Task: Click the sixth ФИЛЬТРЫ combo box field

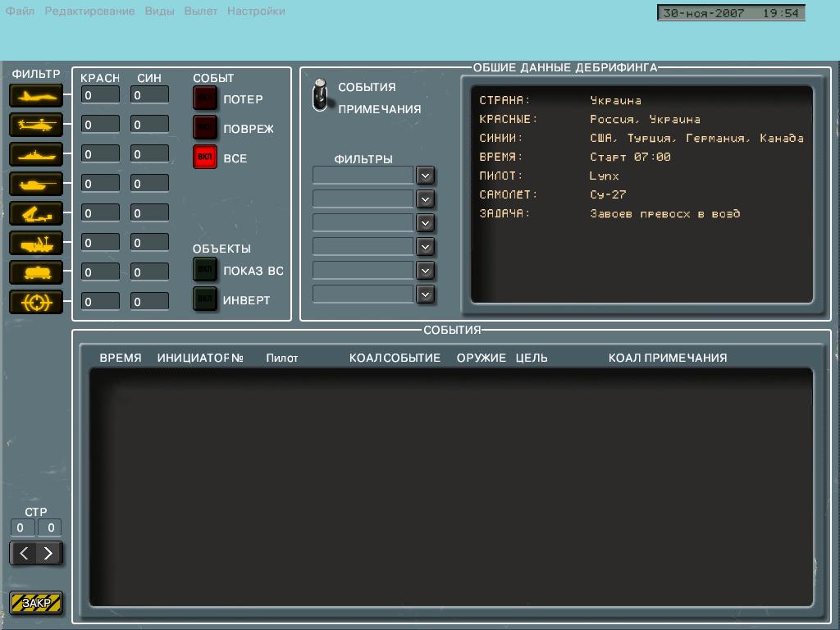Action: [x=363, y=294]
